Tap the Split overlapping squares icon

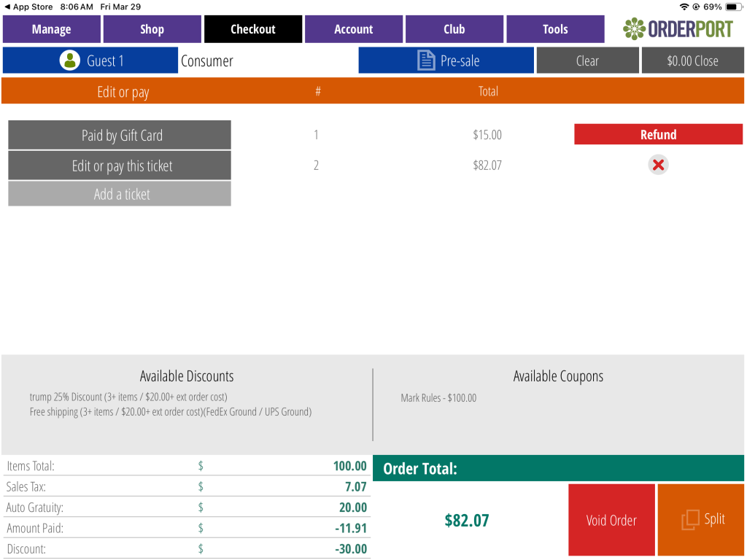pyautogui.click(x=689, y=520)
